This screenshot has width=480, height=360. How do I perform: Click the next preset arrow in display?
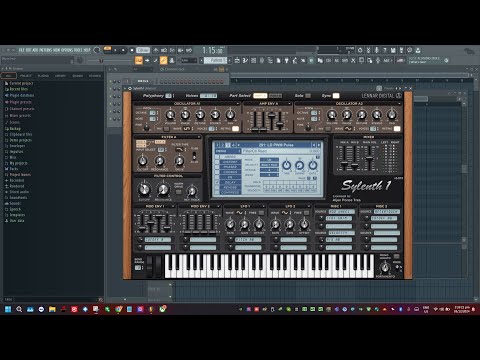pyautogui.click(x=319, y=145)
